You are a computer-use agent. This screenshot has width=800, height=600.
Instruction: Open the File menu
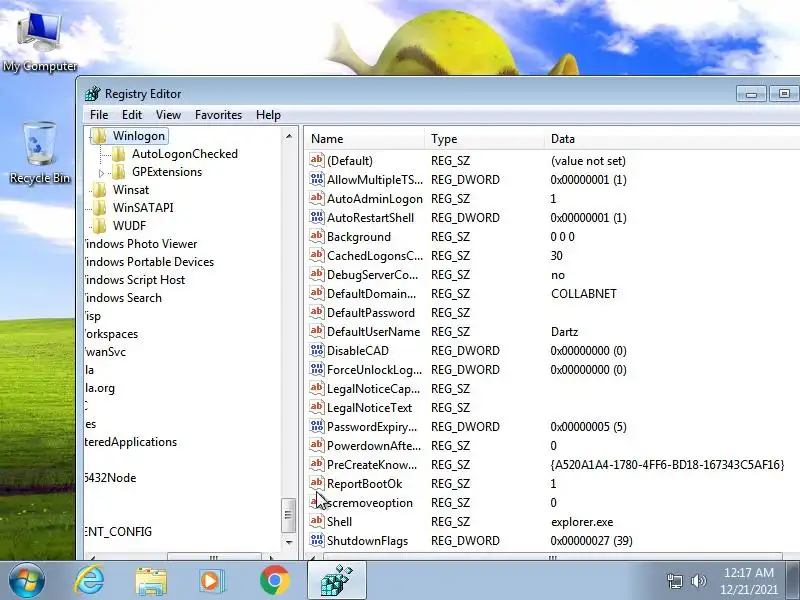(x=99, y=115)
